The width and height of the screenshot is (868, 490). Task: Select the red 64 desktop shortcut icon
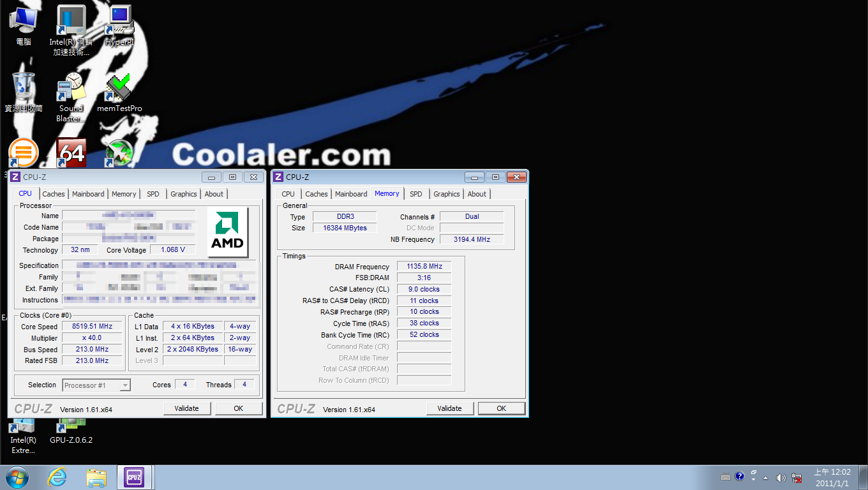pyautogui.click(x=71, y=154)
